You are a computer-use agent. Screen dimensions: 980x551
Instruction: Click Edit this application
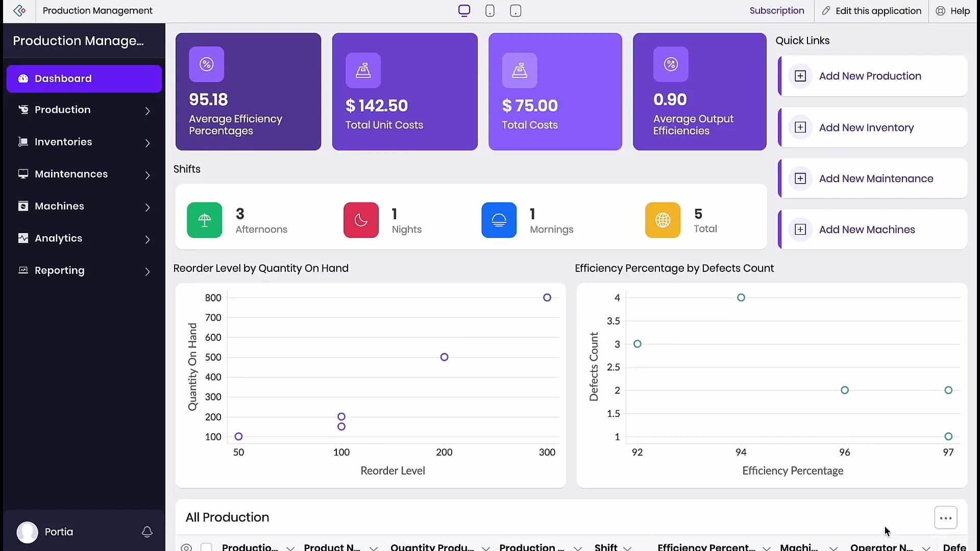[872, 11]
